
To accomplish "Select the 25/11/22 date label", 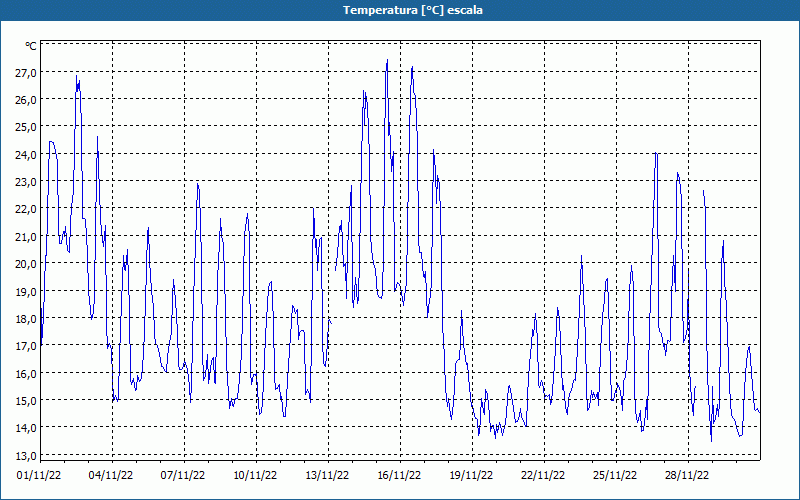I will tap(615, 476).
